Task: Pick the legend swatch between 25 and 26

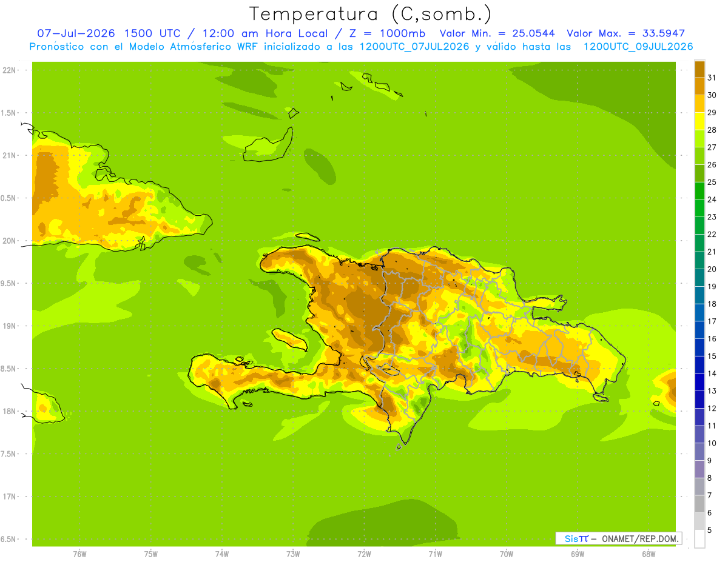Action: (699, 173)
